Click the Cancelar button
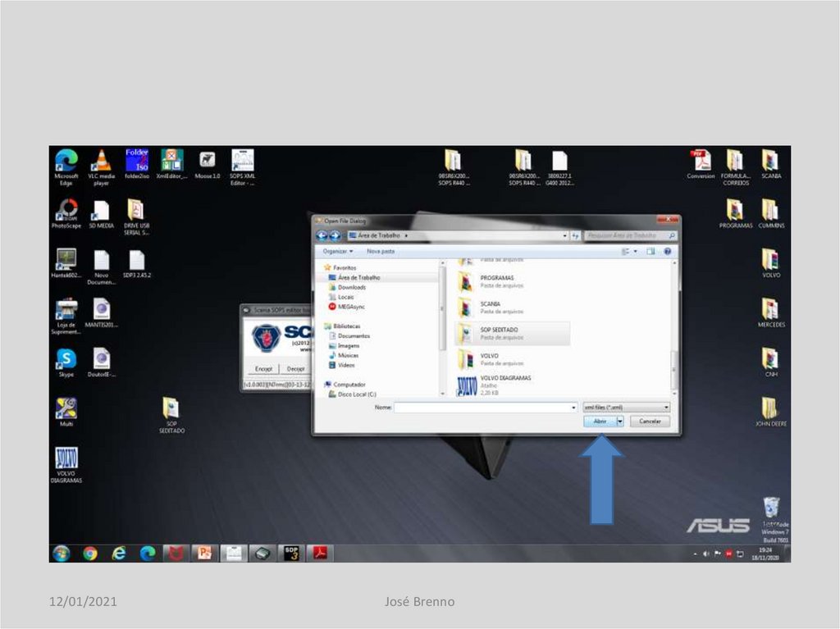Screen dimensions: 840x629 point(650,422)
